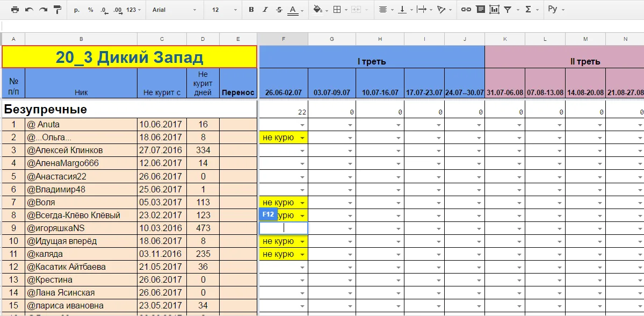Click the total cell showing 22
Screen dimensions: 644x316
pos(283,110)
